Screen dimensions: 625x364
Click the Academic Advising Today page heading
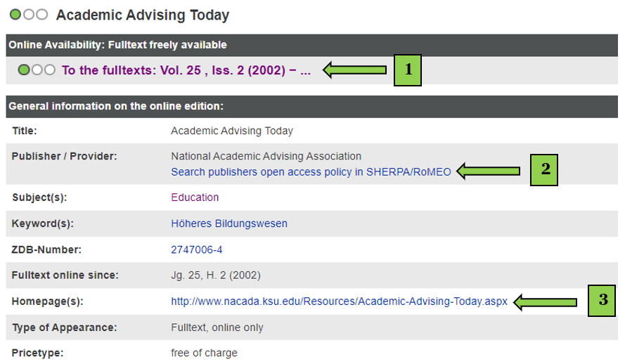tap(143, 15)
